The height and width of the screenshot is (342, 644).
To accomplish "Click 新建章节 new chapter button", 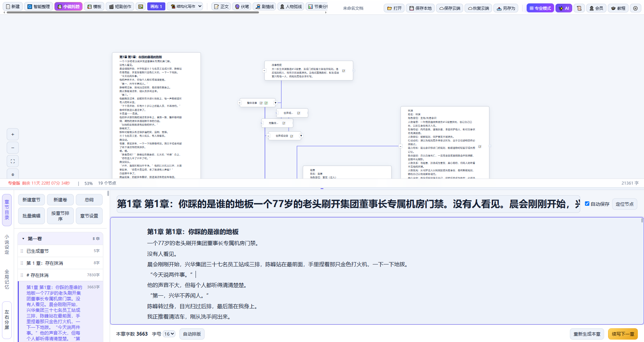I will click(x=31, y=200).
